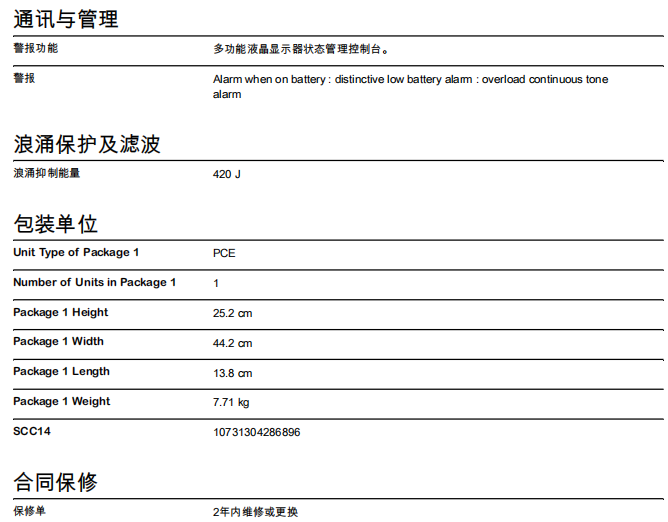Select the 'Package 1 Length' label
This screenshot has height=522, width=668.
tap(61, 372)
